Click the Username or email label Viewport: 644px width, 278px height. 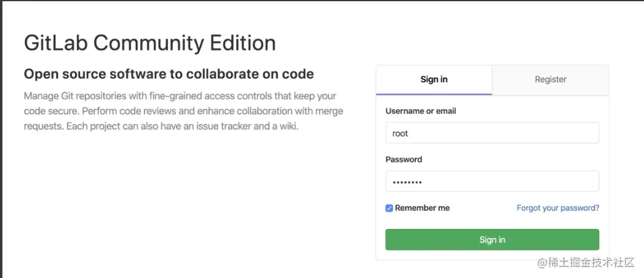(x=420, y=111)
